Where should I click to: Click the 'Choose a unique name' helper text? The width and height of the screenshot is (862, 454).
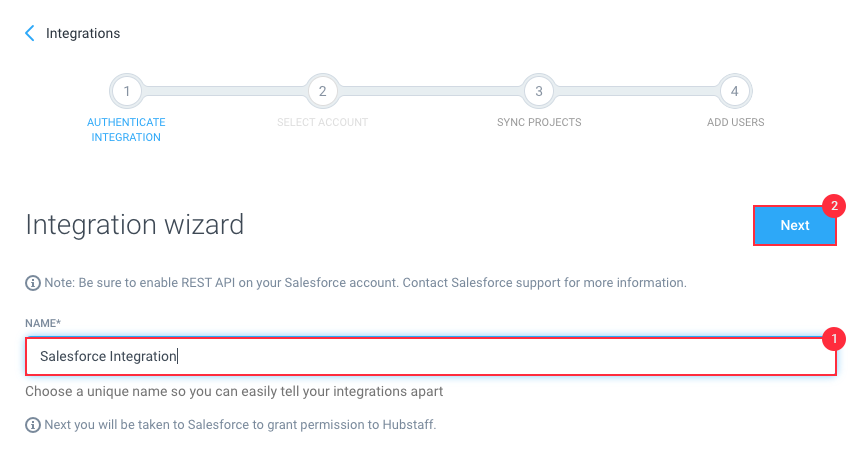[234, 391]
